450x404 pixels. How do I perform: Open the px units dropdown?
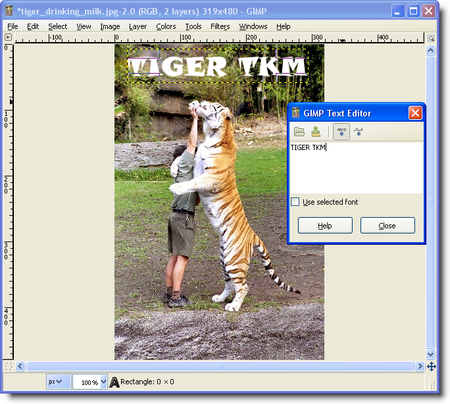pos(58,382)
